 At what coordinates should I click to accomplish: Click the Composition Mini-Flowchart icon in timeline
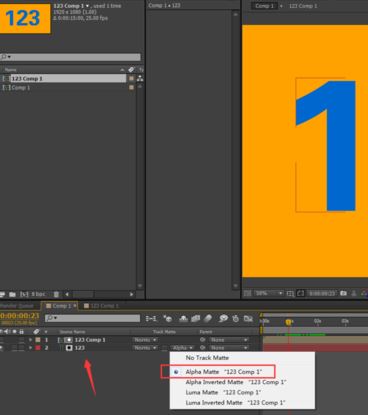(x=151, y=319)
